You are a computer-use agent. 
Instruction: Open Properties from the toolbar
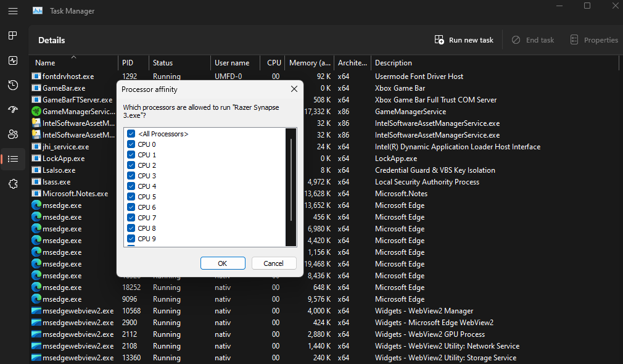pyautogui.click(x=594, y=39)
